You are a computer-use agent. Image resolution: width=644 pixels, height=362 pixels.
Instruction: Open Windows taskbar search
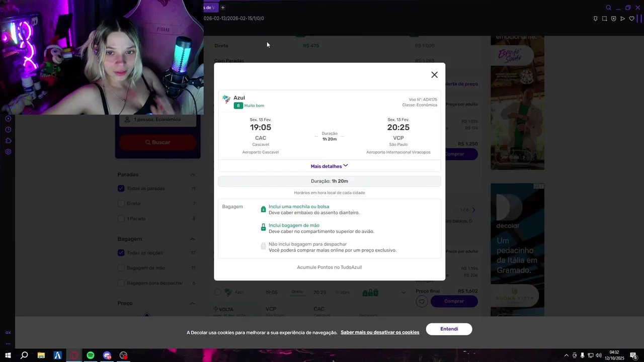[x=24, y=355]
